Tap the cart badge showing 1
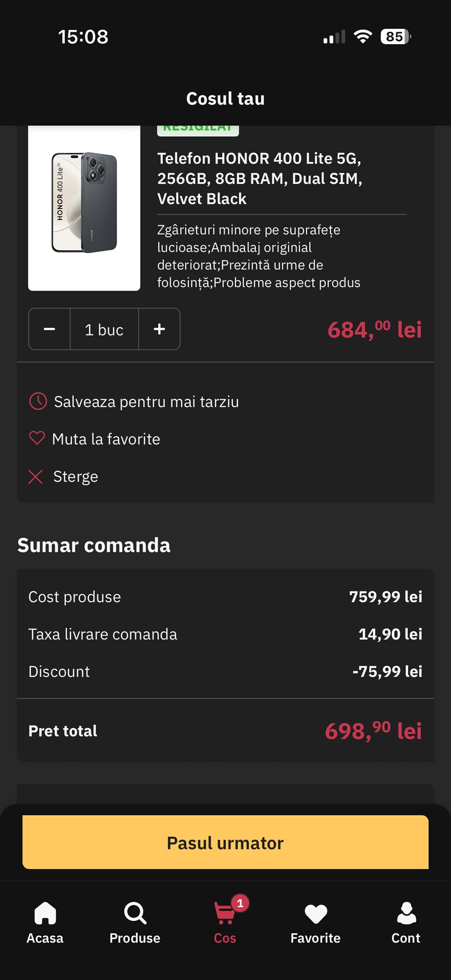451x980 pixels. click(240, 903)
